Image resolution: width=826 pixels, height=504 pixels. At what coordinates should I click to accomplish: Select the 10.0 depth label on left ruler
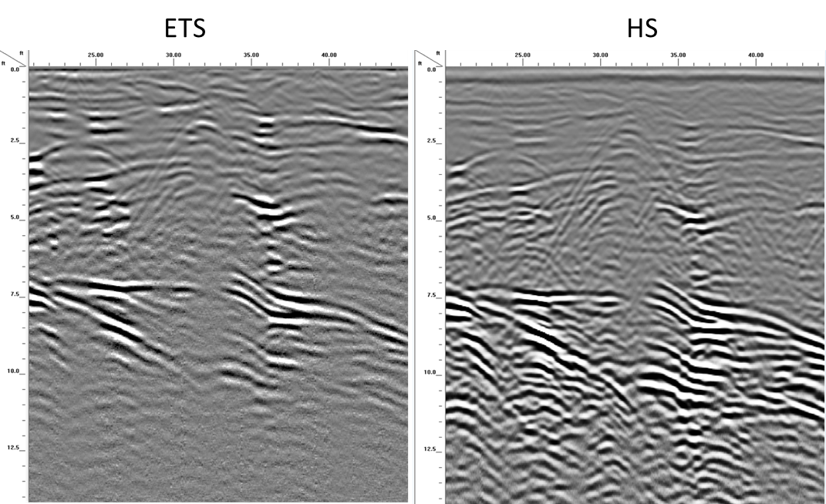16,371
